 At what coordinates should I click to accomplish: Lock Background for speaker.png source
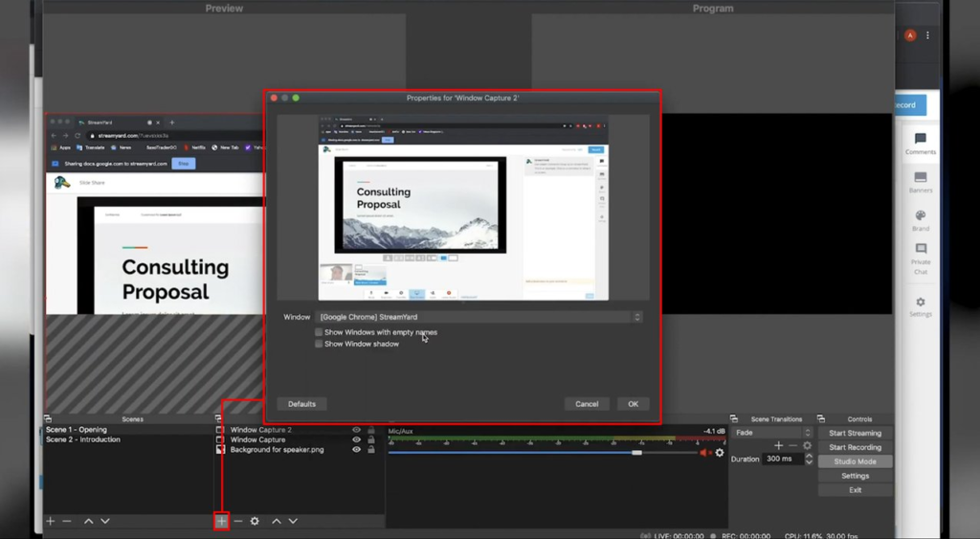tap(371, 450)
